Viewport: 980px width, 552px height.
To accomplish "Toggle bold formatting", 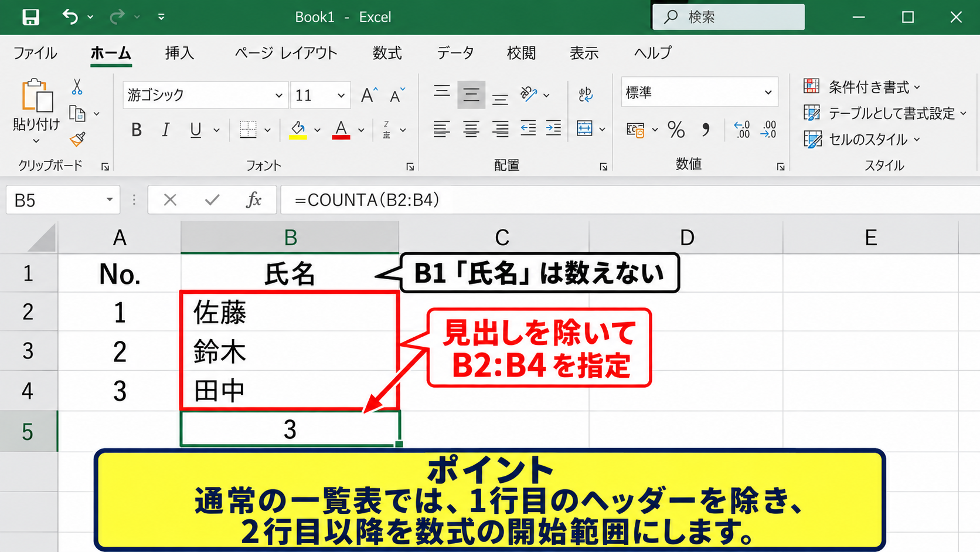I will (137, 130).
